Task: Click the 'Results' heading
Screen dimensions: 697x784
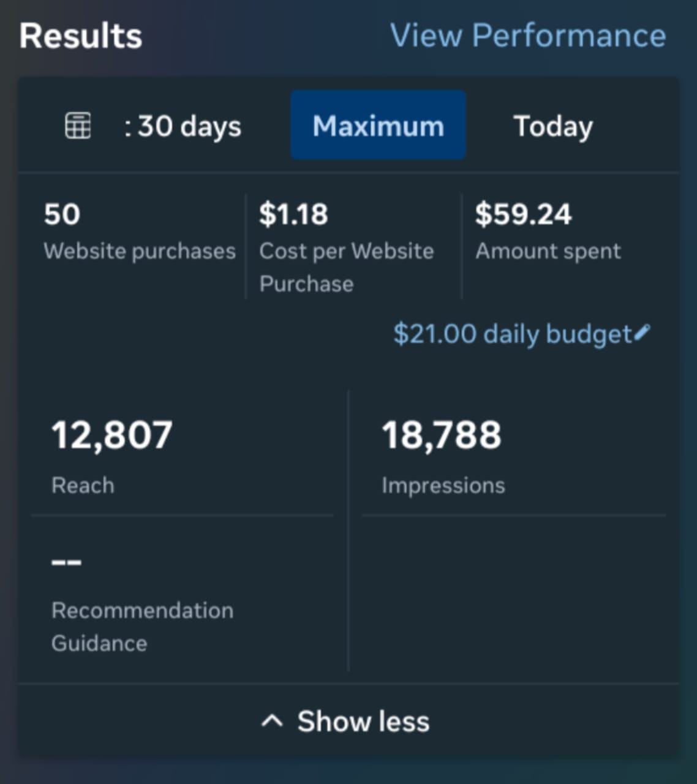Action: [x=81, y=36]
